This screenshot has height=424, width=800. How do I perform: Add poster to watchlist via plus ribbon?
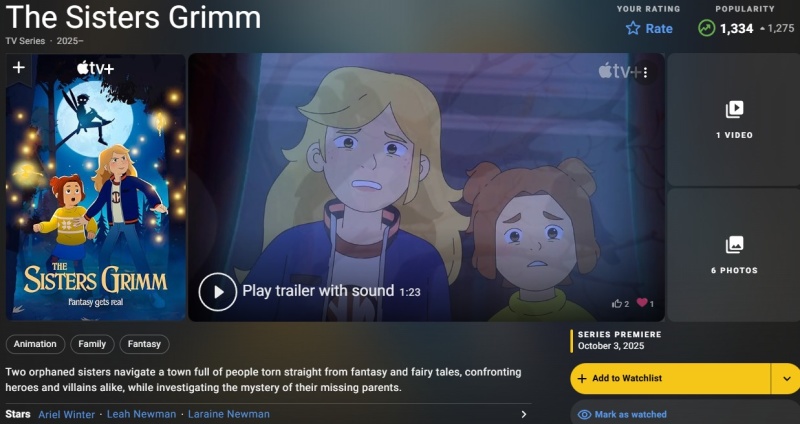point(19,67)
